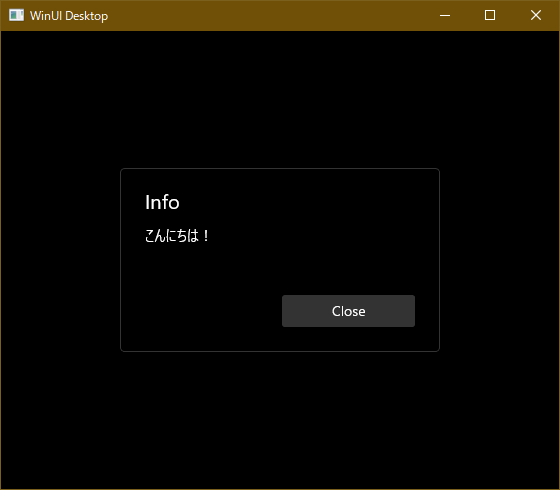This screenshot has width=560, height=490.
Task: Click the こんにちは！ message text
Action: pos(177,236)
